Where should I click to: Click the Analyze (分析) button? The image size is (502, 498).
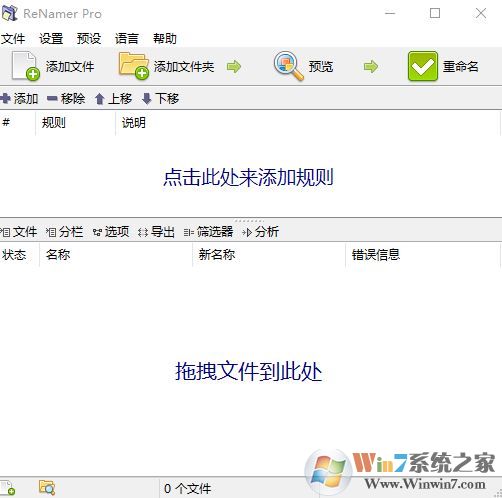pos(260,232)
